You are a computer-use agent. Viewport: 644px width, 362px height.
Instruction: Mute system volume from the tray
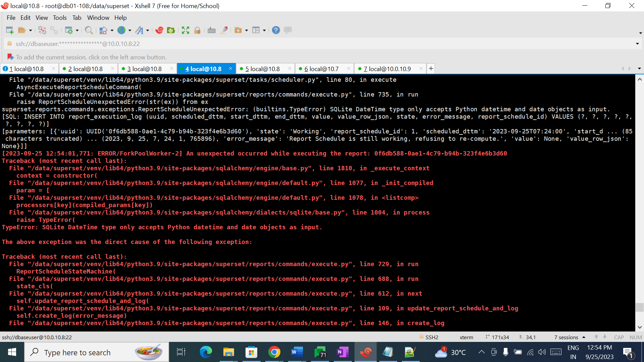542,352
